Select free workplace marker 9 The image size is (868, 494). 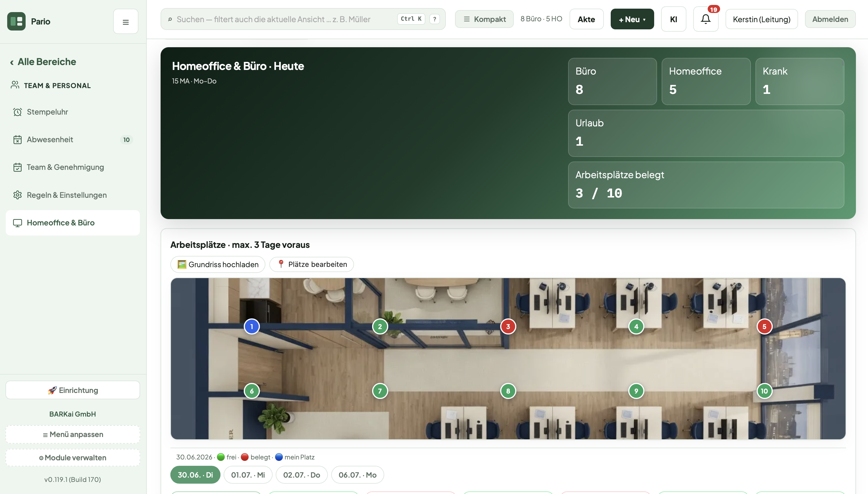[636, 391]
